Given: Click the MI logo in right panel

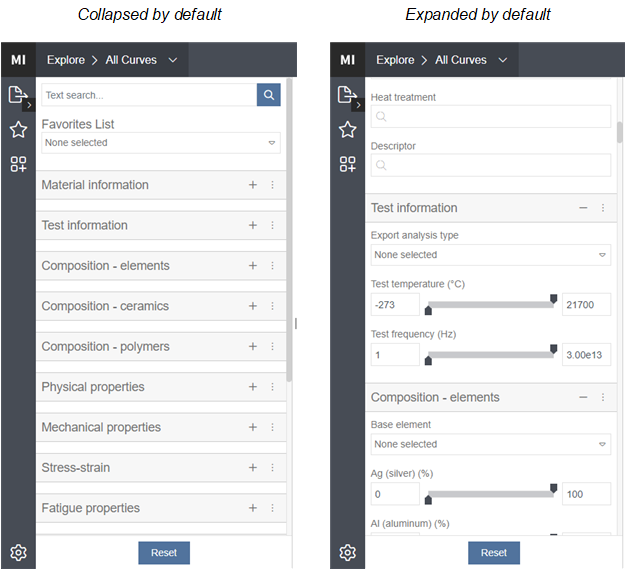Looking at the screenshot, I should [x=347, y=60].
